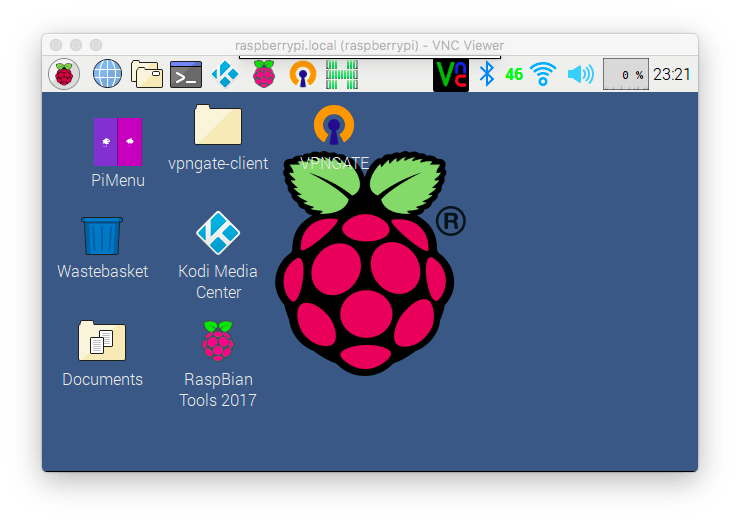Screen dimensions: 740x522
Task: Select the VPNGATE desktop shortcut
Action: [334, 138]
